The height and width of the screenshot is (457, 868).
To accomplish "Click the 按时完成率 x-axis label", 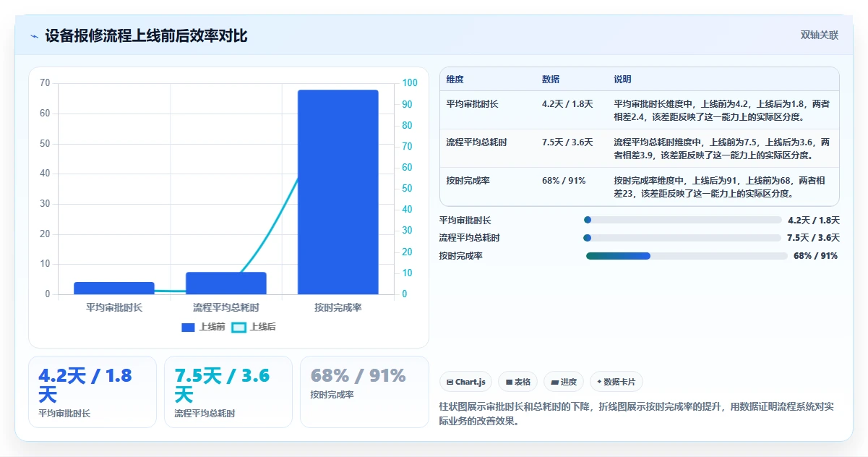I will click(338, 307).
